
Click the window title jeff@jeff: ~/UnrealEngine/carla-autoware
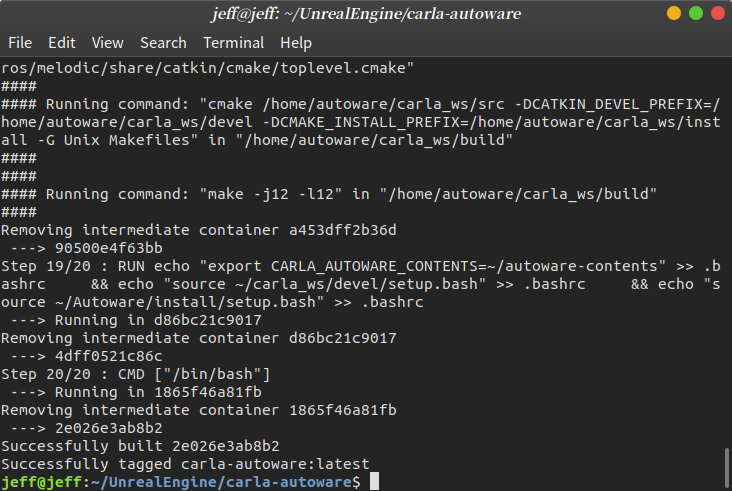tap(366, 14)
